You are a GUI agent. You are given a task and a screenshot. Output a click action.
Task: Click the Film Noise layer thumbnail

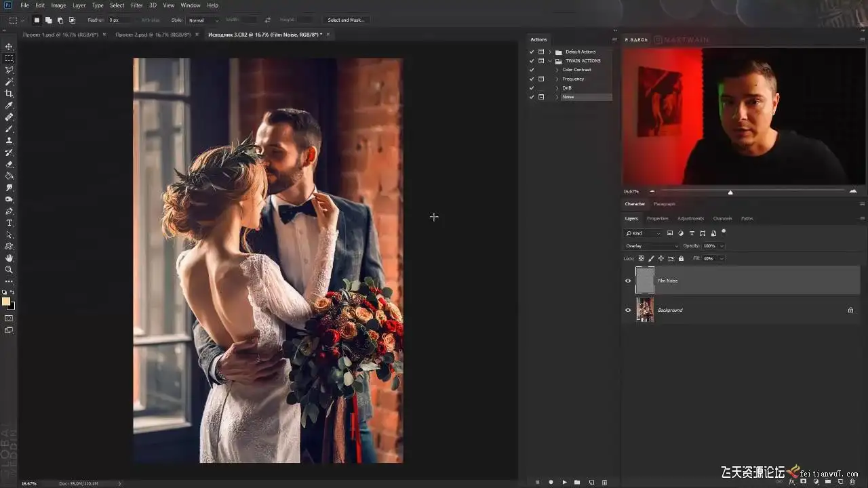pos(645,281)
